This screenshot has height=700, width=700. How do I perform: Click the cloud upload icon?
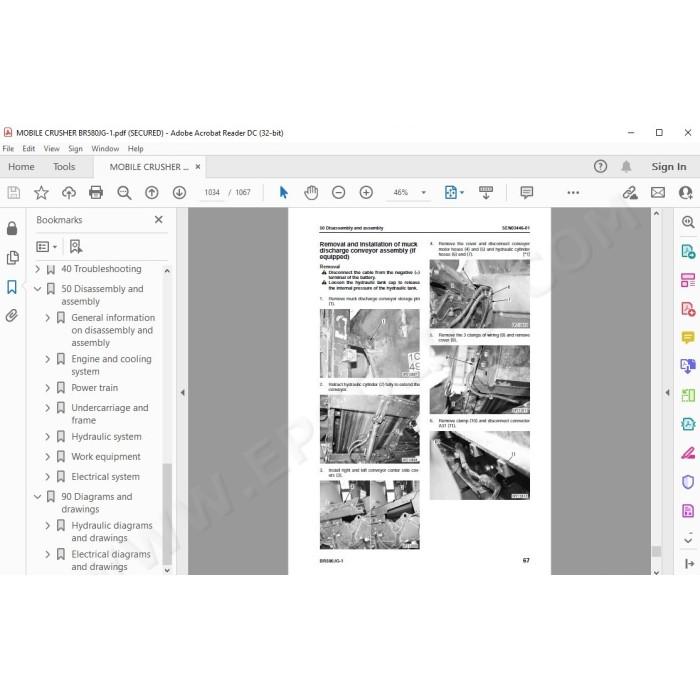pyautogui.click(x=69, y=192)
